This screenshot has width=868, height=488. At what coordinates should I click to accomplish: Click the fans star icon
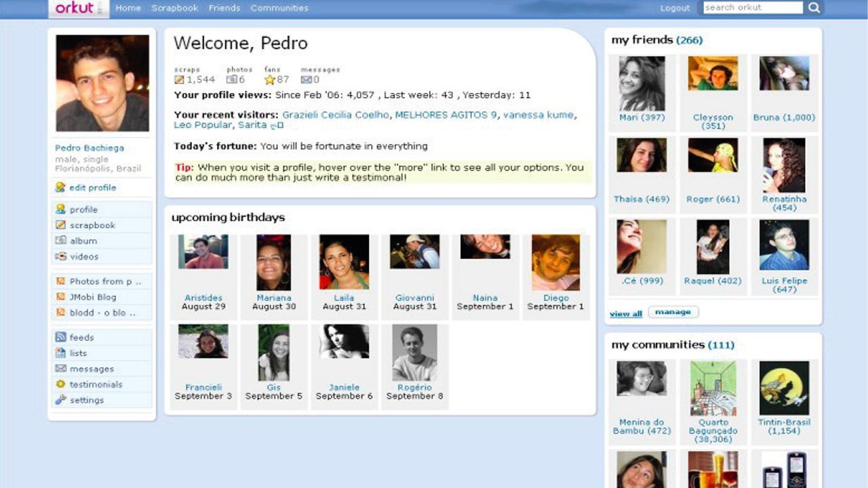[270, 80]
